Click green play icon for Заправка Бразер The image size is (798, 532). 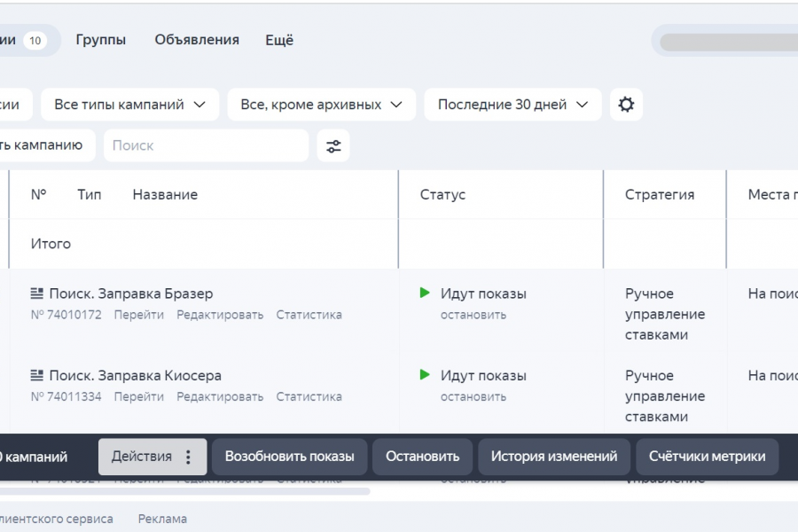pos(426,293)
